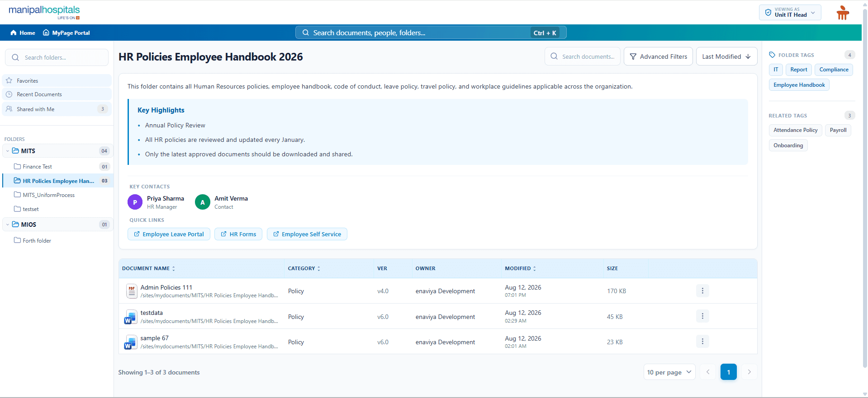Open the user profile avatar icon
Image resolution: width=868 pixels, height=398 pixels.
[x=843, y=13]
